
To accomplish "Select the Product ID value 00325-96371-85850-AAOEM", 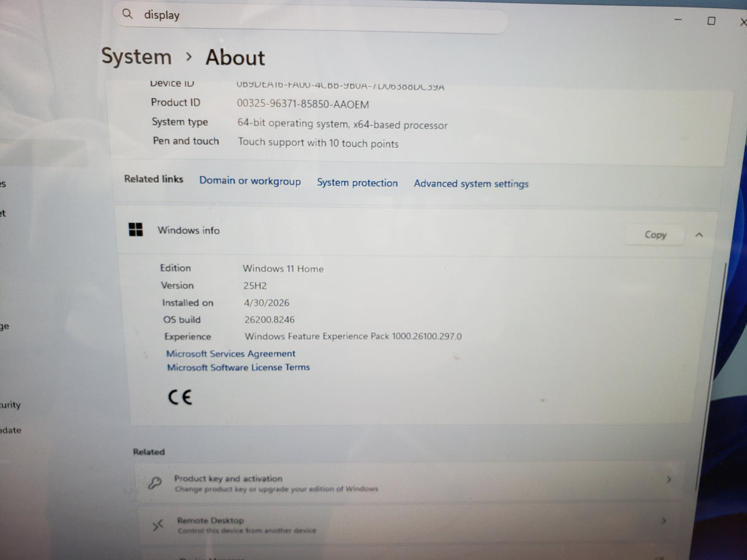I will (x=303, y=105).
